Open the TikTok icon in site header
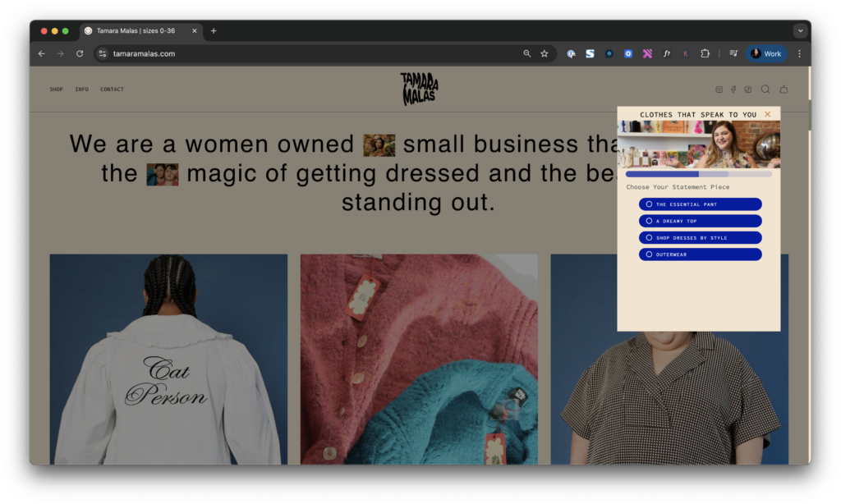Screen dimensions: 841x504 pos(748,89)
